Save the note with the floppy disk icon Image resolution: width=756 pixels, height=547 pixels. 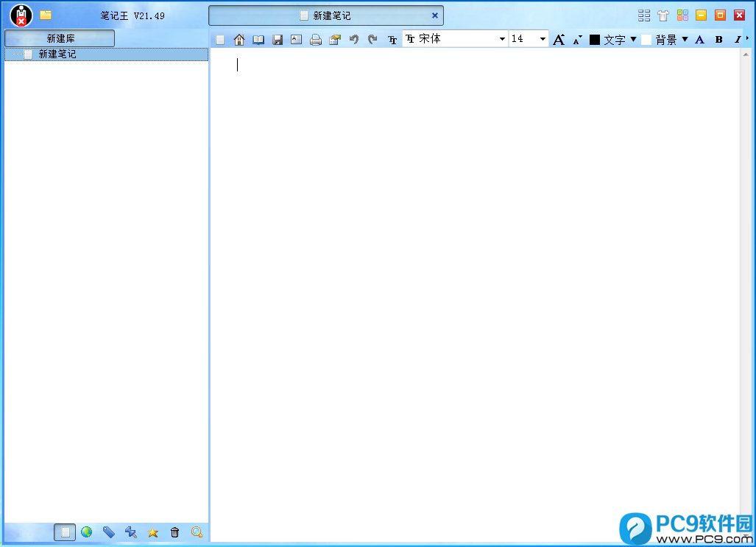pyautogui.click(x=278, y=40)
